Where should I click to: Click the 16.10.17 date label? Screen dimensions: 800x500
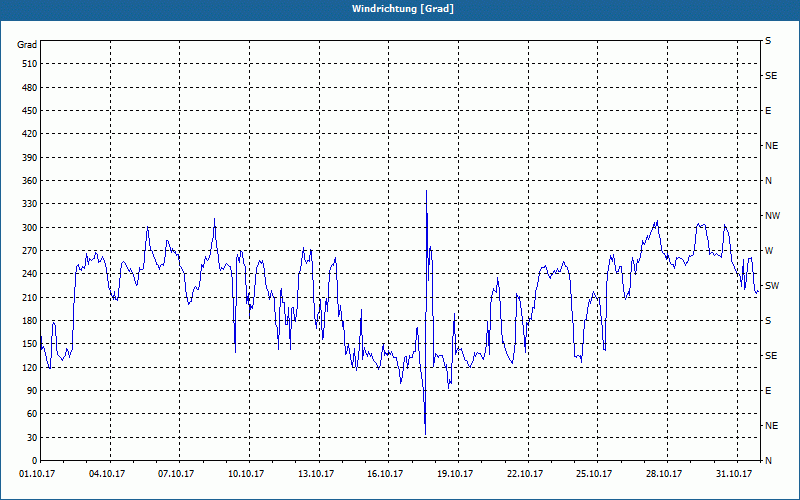[x=385, y=474]
